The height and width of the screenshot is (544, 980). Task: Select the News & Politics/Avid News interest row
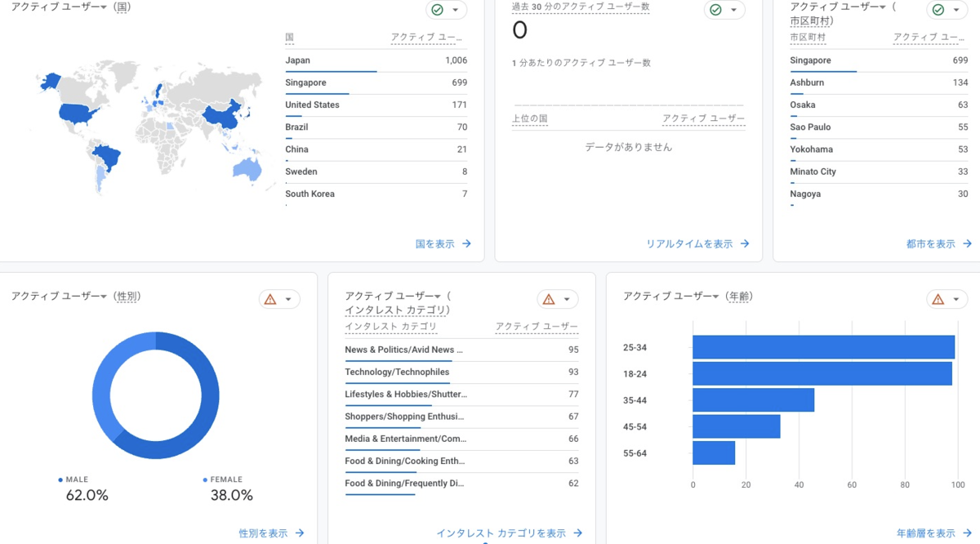click(x=461, y=350)
